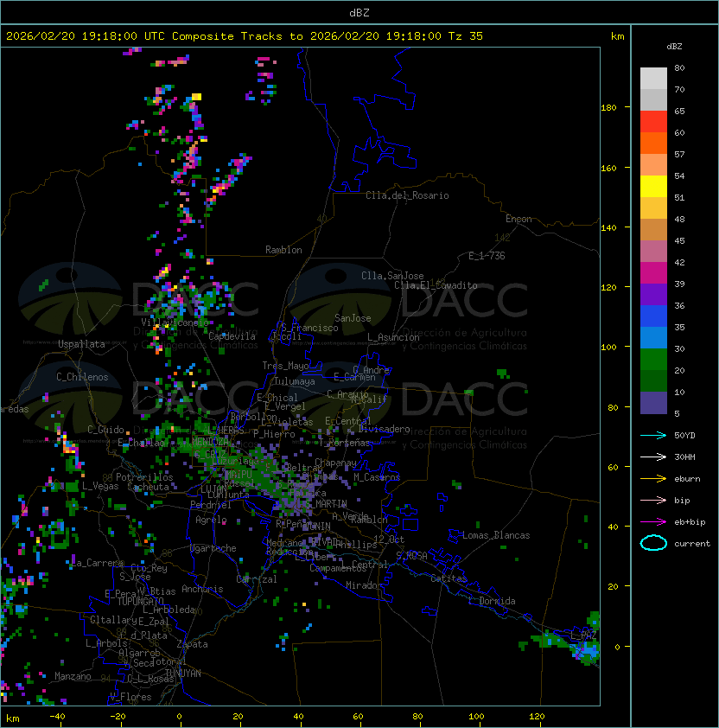This screenshot has width=719, height=728.
Task: Click the 'M_Caseros' map label
Action: tap(377, 477)
